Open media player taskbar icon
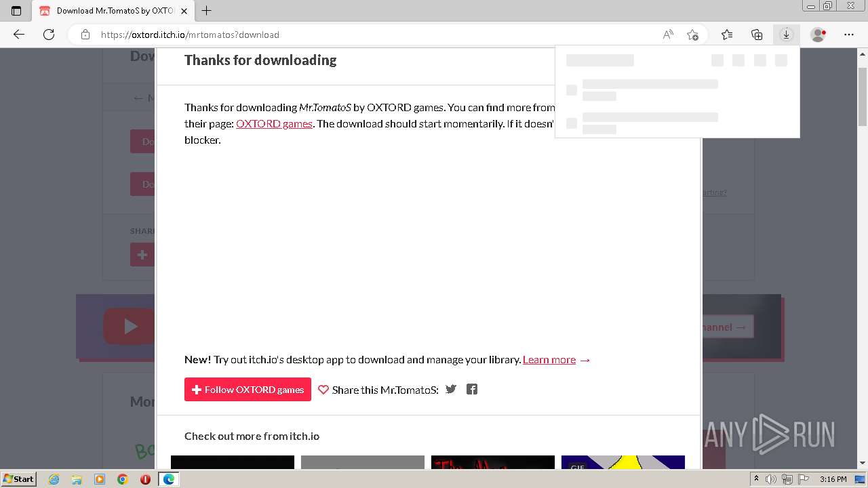 click(100, 479)
